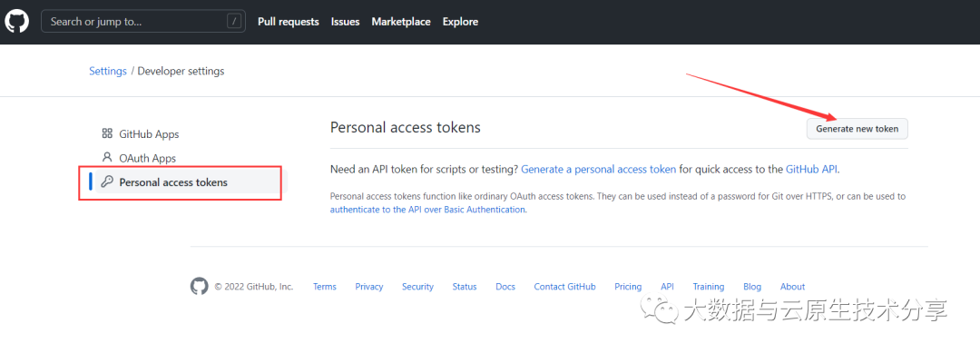Open the Docs footer link
Viewport: 980px width, 353px height.
coord(505,286)
